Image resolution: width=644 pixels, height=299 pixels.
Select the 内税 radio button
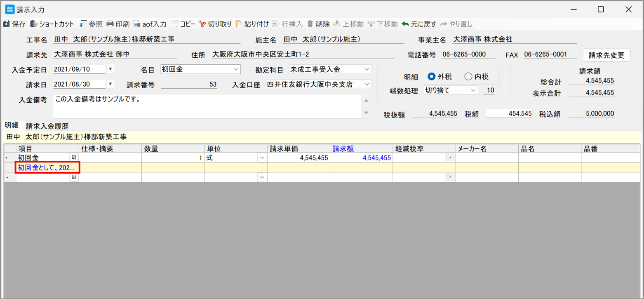468,76
